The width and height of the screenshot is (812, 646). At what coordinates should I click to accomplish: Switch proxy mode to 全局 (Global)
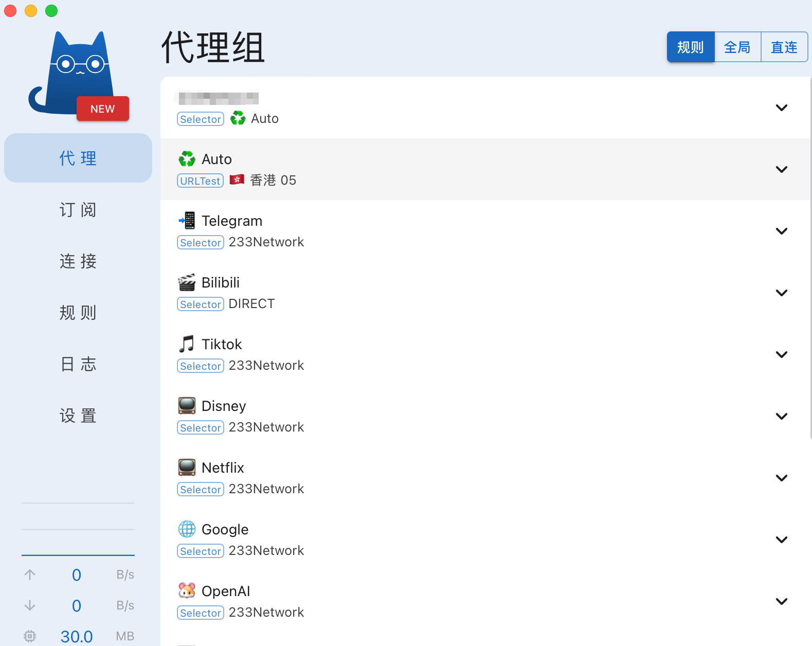pos(737,47)
